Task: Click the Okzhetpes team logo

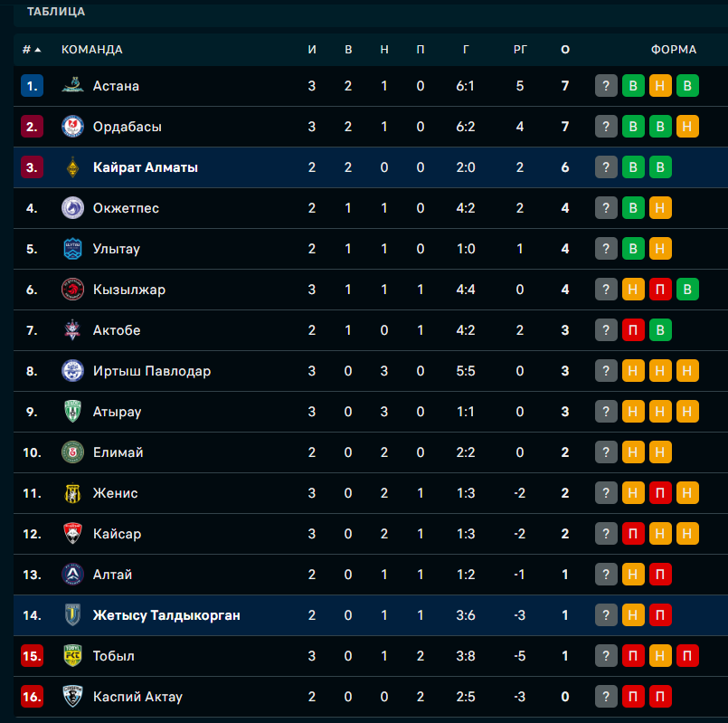Action: pos(72,208)
